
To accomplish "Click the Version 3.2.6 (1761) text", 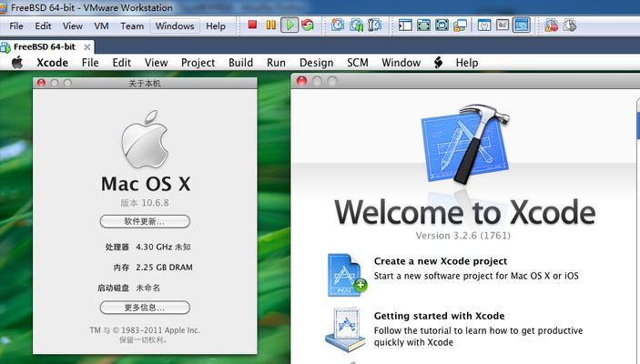I will (x=462, y=236).
